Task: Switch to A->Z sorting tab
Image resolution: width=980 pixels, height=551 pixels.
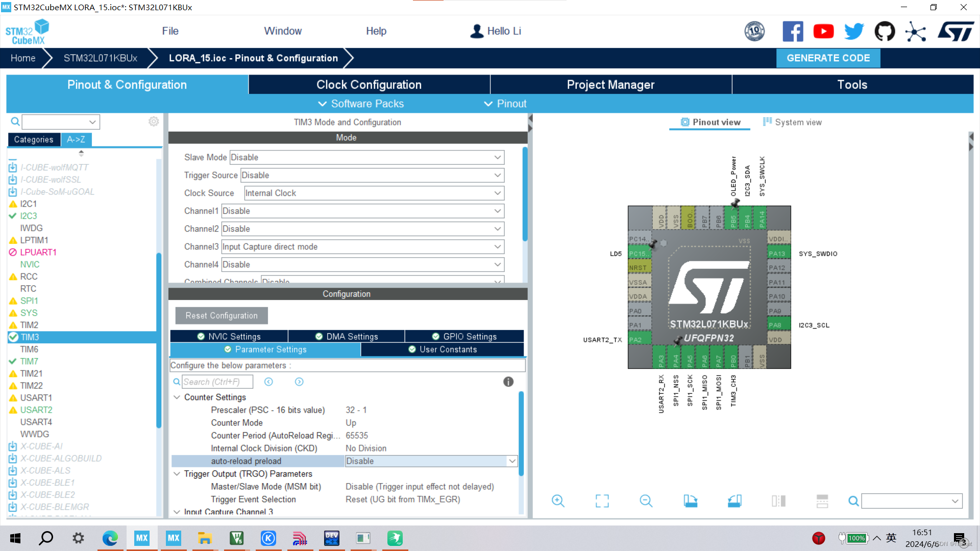Action: pos(76,139)
